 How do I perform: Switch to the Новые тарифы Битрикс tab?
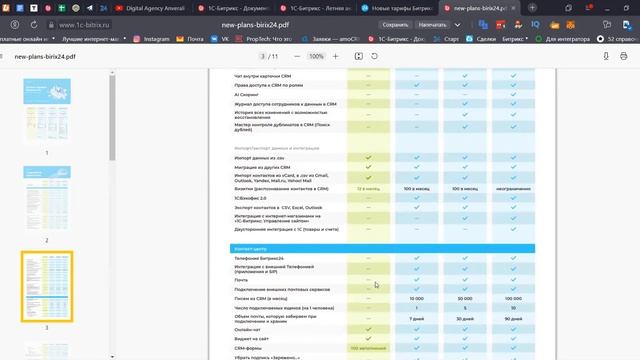click(x=397, y=8)
